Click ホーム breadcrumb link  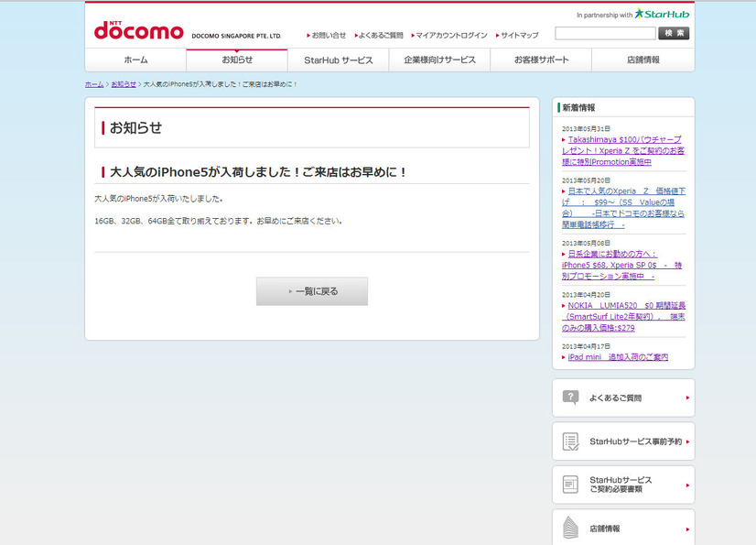click(94, 84)
